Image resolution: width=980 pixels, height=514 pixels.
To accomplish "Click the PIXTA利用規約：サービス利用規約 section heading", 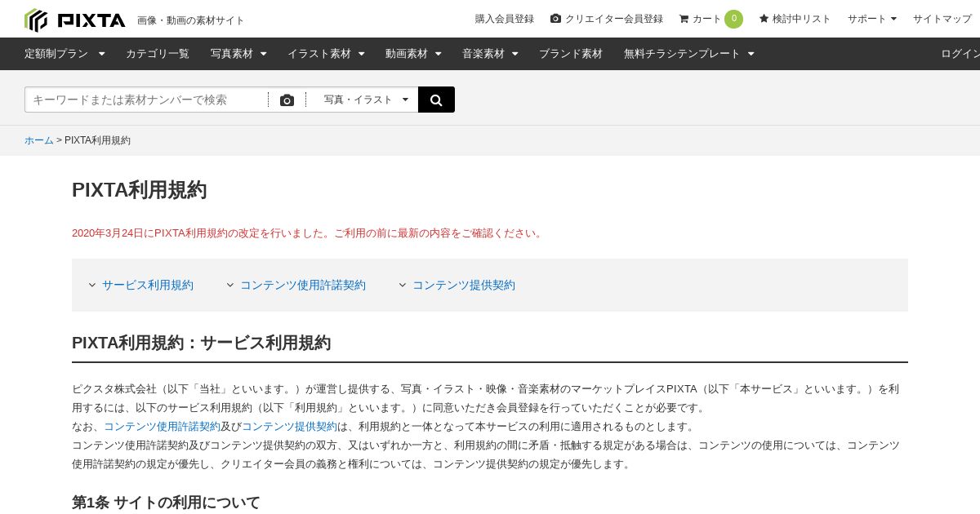I will click(x=202, y=343).
